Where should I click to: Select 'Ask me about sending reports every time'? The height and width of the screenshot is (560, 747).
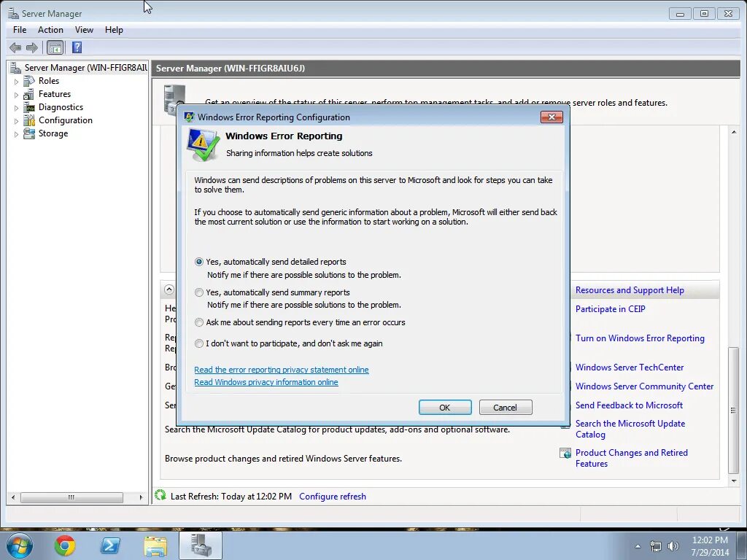pos(199,322)
